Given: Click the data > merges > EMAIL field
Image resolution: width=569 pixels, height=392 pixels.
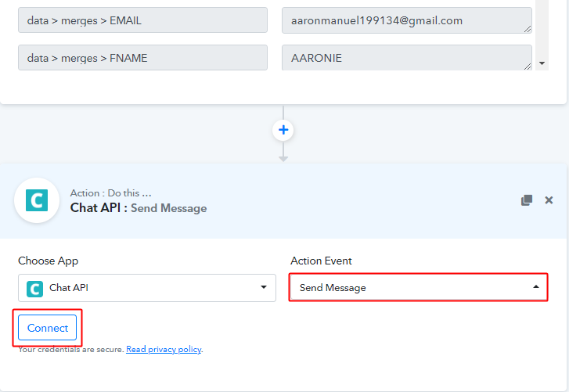Looking at the screenshot, I should click(142, 20).
